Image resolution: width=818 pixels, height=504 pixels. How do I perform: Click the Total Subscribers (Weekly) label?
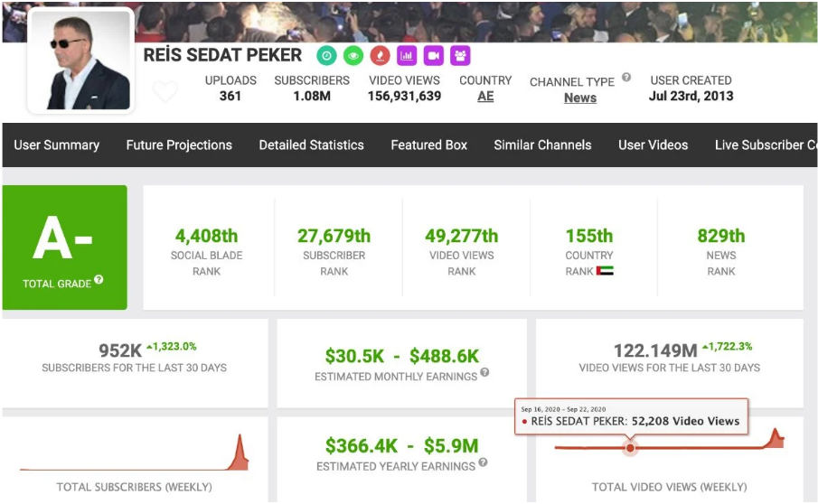[x=134, y=488]
